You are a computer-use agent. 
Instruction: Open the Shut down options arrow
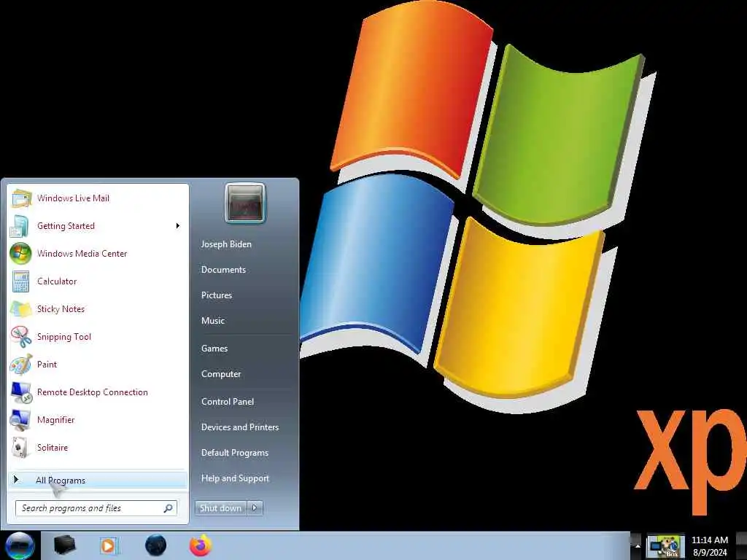255,508
